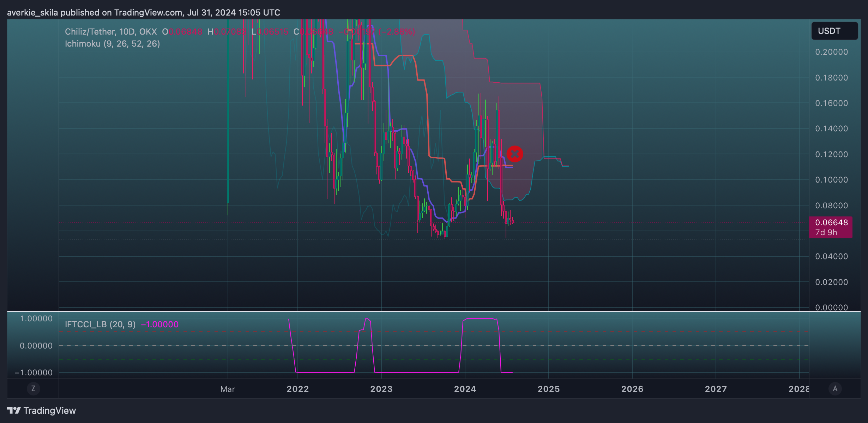Click the 0.20000 price axis label

click(831, 52)
